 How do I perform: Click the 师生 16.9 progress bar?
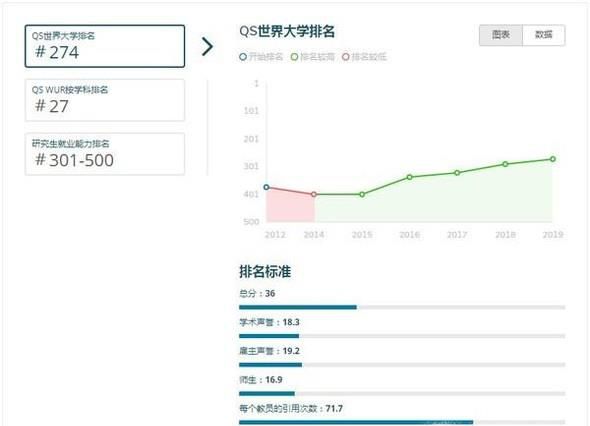[x=402, y=394]
